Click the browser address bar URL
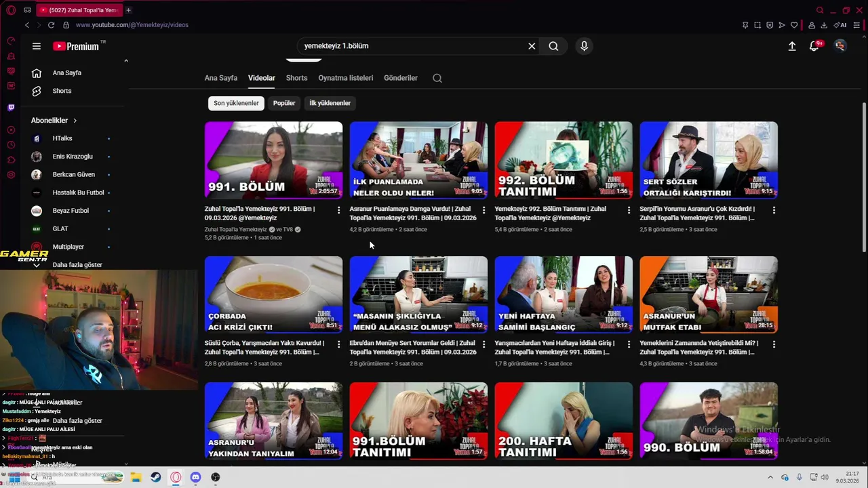The width and height of the screenshot is (868, 488). pyautogui.click(x=132, y=25)
